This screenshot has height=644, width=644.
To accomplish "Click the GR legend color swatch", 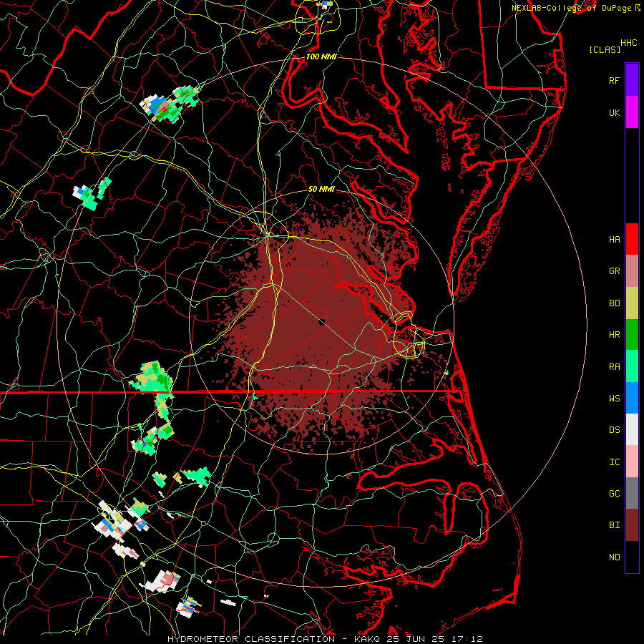I will click(632, 271).
